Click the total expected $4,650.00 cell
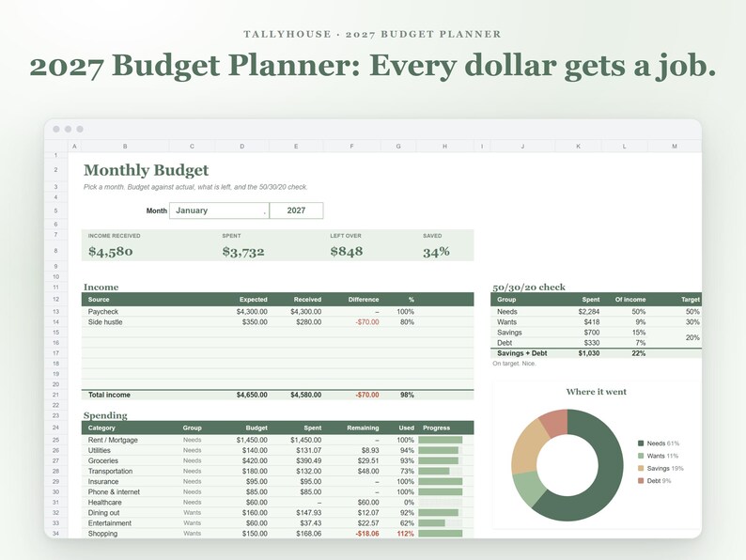Image resolution: width=746 pixels, height=560 pixels. 252,395
